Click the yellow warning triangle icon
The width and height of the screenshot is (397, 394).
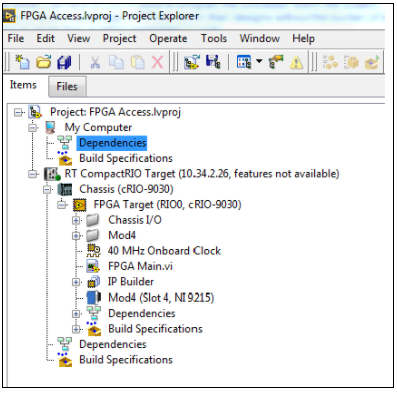[x=296, y=62]
